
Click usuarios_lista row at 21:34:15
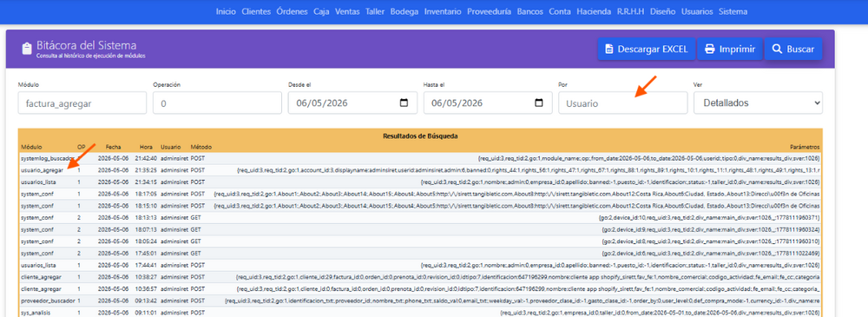[x=420, y=182]
